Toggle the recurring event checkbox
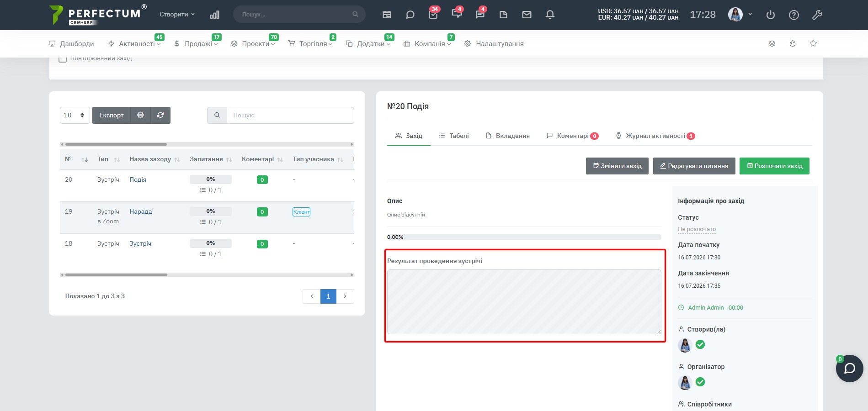The height and width of the screenshot is (411, 868). (x=63, y=59)
